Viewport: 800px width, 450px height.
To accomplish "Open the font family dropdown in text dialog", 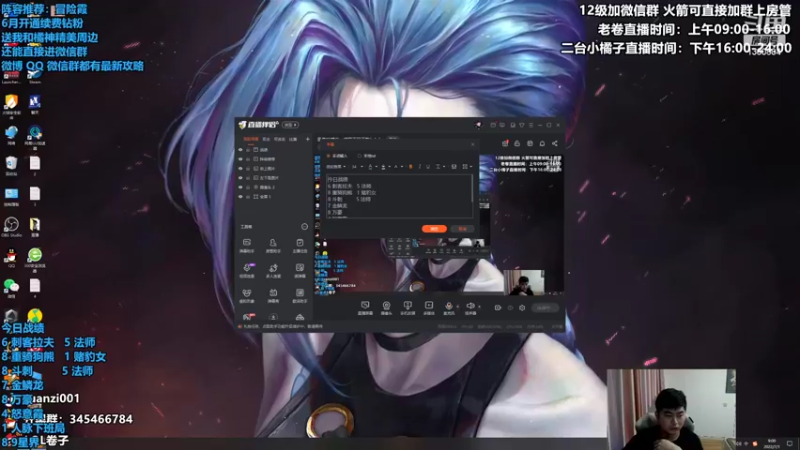I will pos(336,166).
